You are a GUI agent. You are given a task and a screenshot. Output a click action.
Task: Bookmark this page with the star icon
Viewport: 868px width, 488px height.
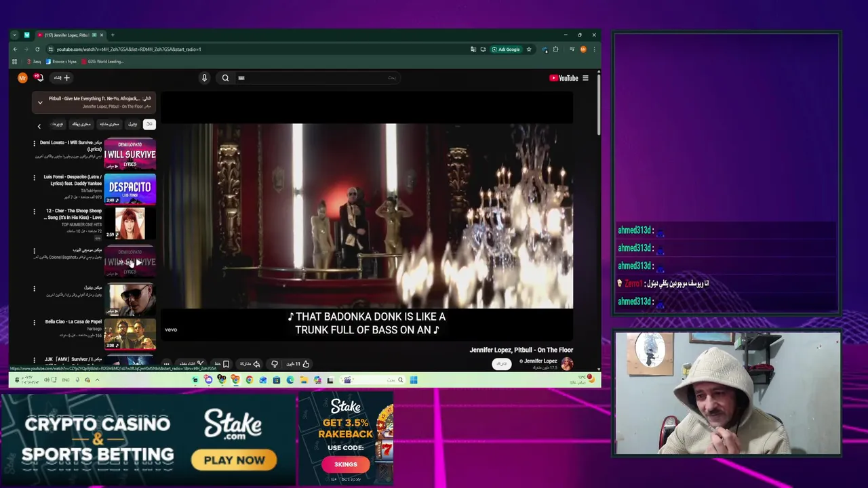click(529, 49)
